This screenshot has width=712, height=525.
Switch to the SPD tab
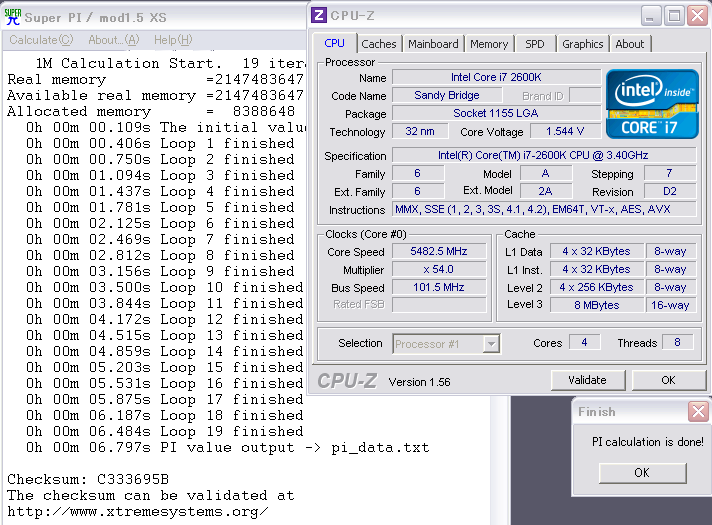coord(534,44)
